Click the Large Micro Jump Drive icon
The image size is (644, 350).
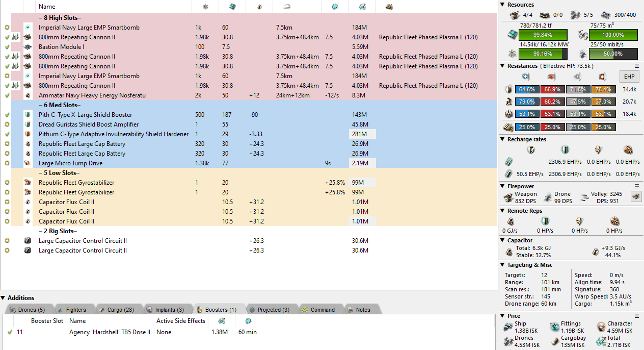click(28, 163)
